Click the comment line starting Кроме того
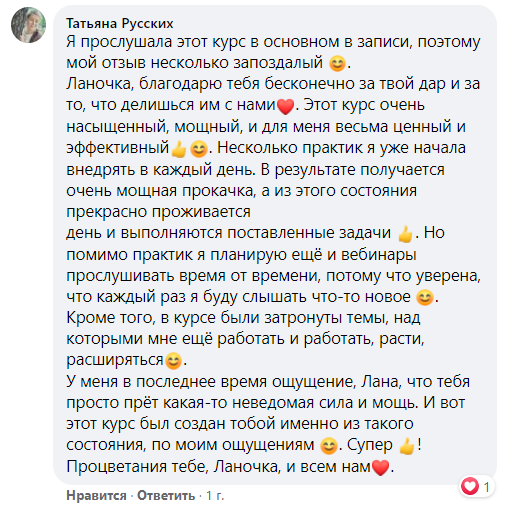Viewport: 511px width, 505px height. tap(243, 318)
